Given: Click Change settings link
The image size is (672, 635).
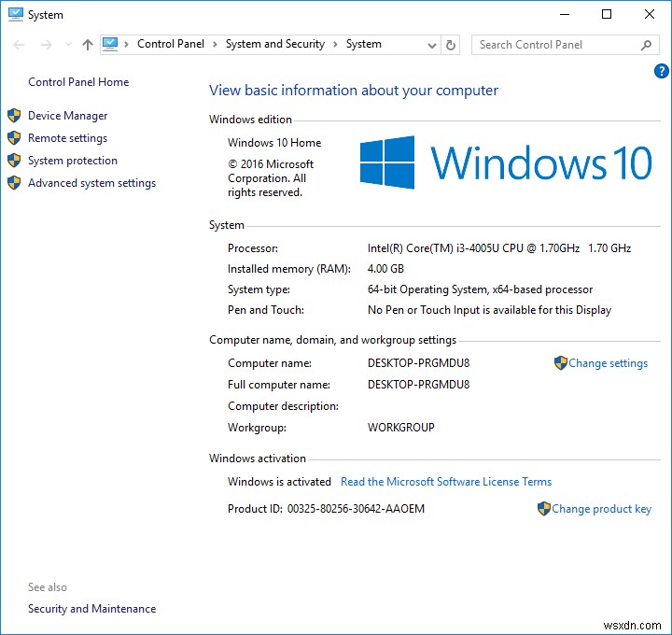Looking at the screenshot, I should (608, 363).
